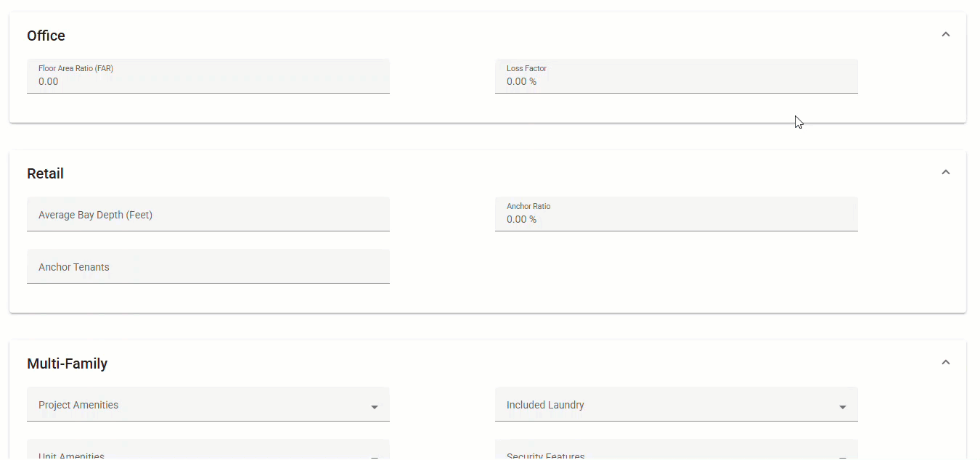Click into the Anchor Tenants field
980x460 pixels.
coord(208,266)
